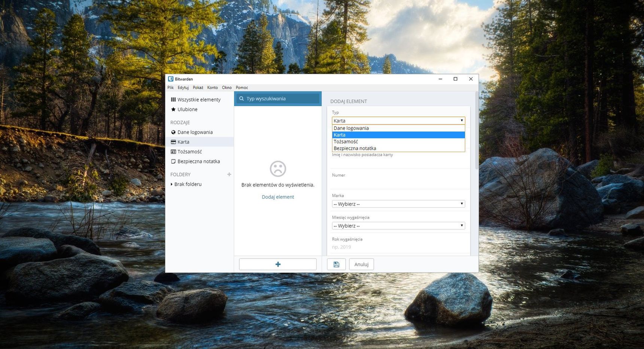The height and width of the screenshot is (349, 644).
Task: Add a new folder with plus icon
Action: point(229,174)
